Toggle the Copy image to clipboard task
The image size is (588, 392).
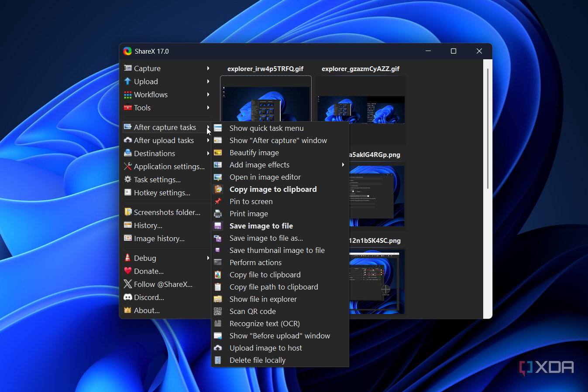coord(273,189)
